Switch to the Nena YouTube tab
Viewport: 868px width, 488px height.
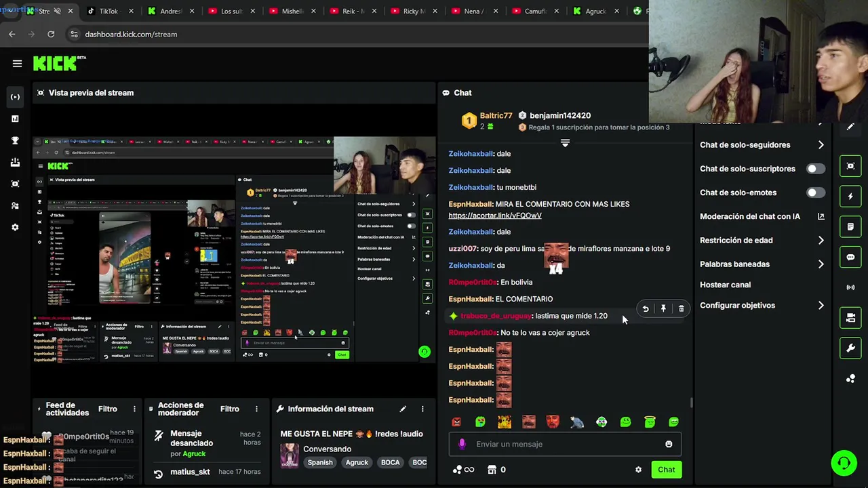tap(475, 11)
